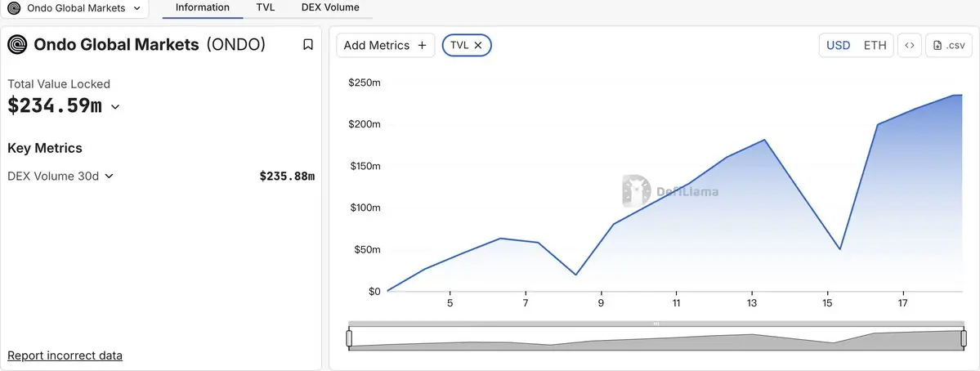Viewport: 980px width, 371px height.
Task: Bookmark Ondo Global Markets
Action: click(x=307, y=44)
